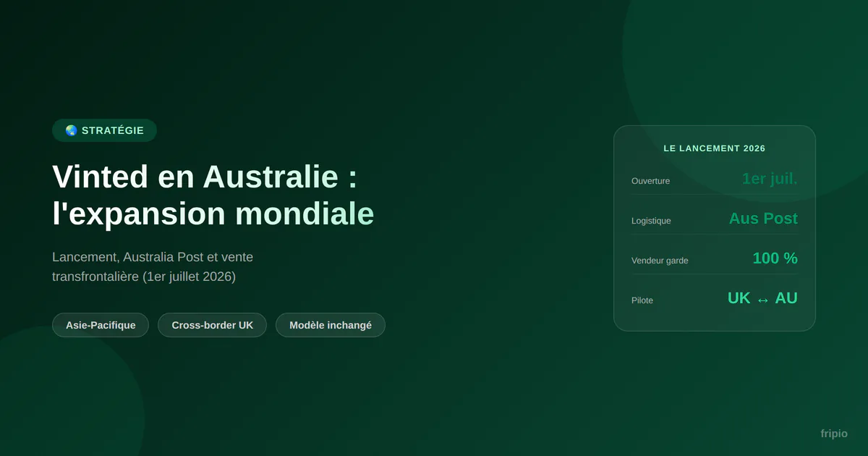Click the "100 %" value

coord(775,258)
